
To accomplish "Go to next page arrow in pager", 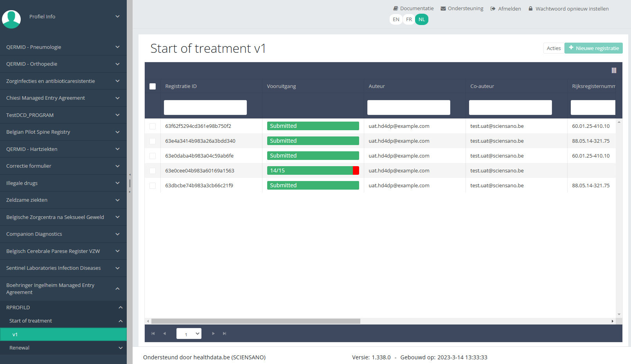I will pos(213,334).
